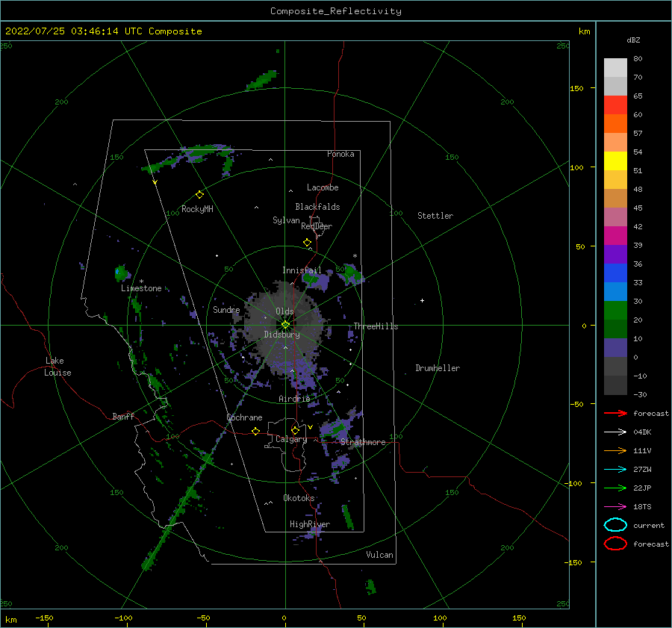Select the green 20-30 dBZ color band
This screenshot has height=628, width=672.
615,310
